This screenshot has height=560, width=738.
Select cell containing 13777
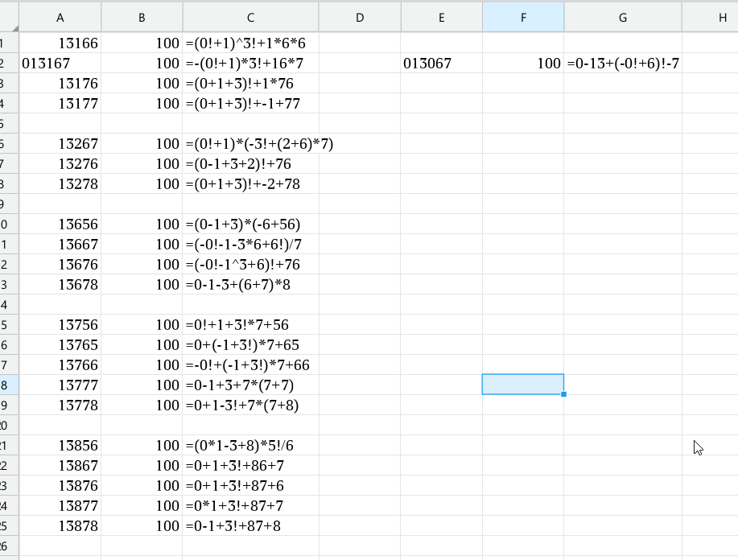coord(60,385)
